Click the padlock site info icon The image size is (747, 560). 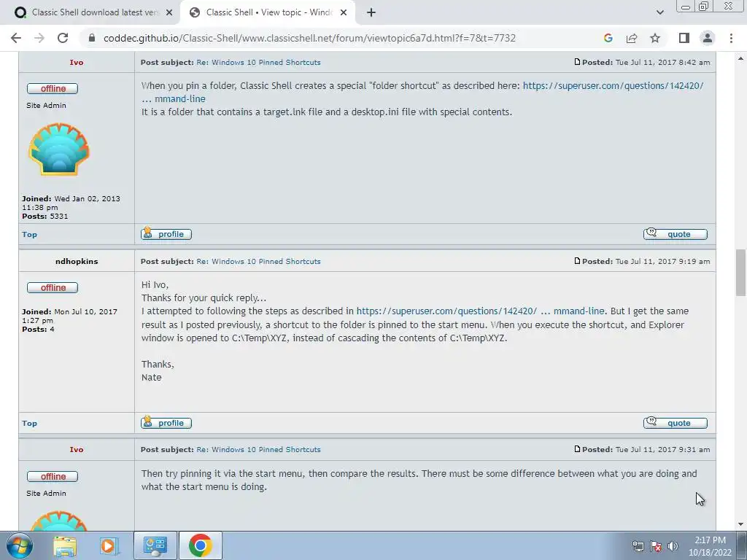pyautogui.click(x=92, y=38)
